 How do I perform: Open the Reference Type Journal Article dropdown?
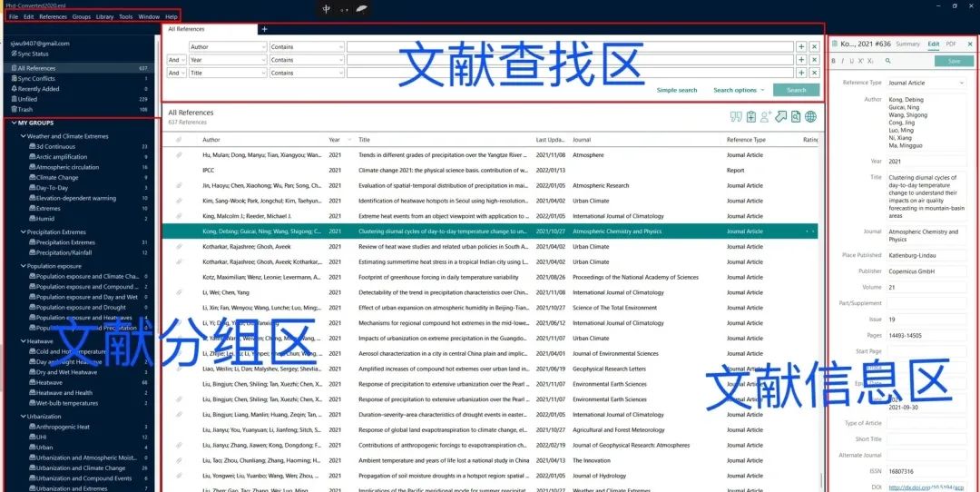coord(926,83)
